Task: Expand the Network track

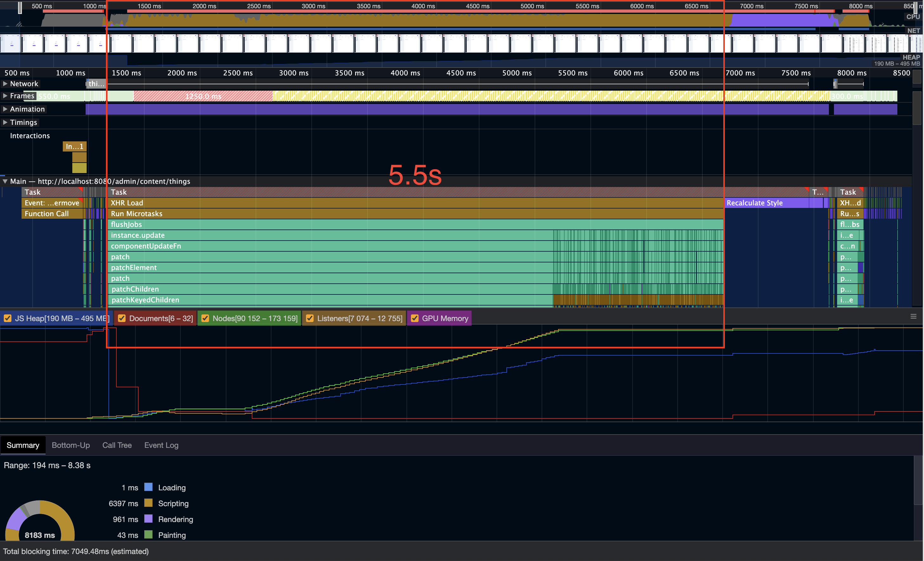Action: [x=6, y=84]
